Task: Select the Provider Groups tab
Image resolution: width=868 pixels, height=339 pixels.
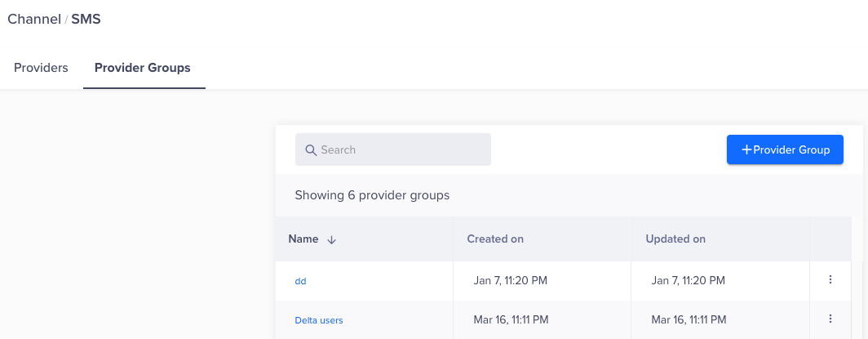Action: (x=143, y=68)
